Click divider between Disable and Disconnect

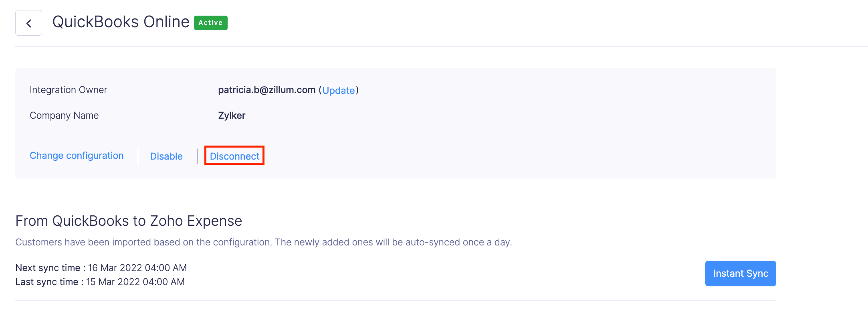pyautogui.click(x=198, y=156)
